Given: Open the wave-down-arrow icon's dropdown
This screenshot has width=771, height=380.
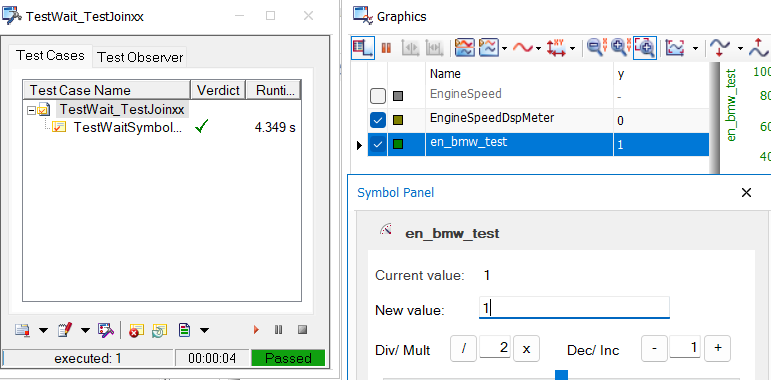Looking at the screenshot, I should point(740,49).
